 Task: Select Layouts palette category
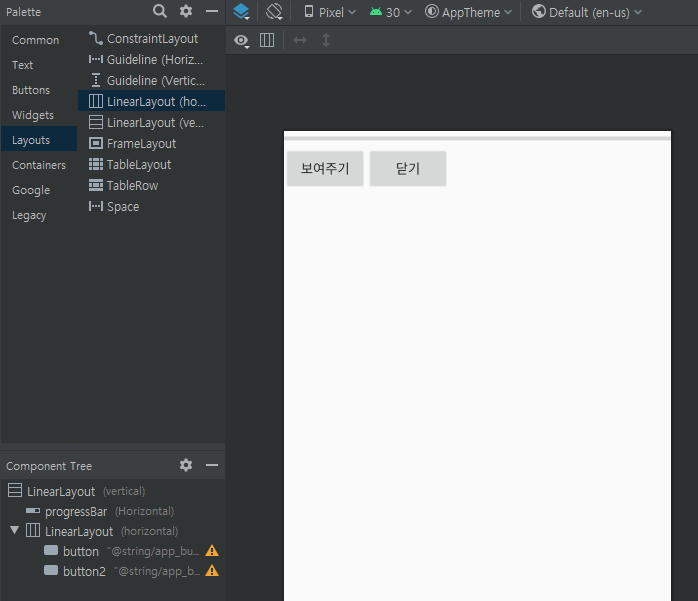[39, 140]
